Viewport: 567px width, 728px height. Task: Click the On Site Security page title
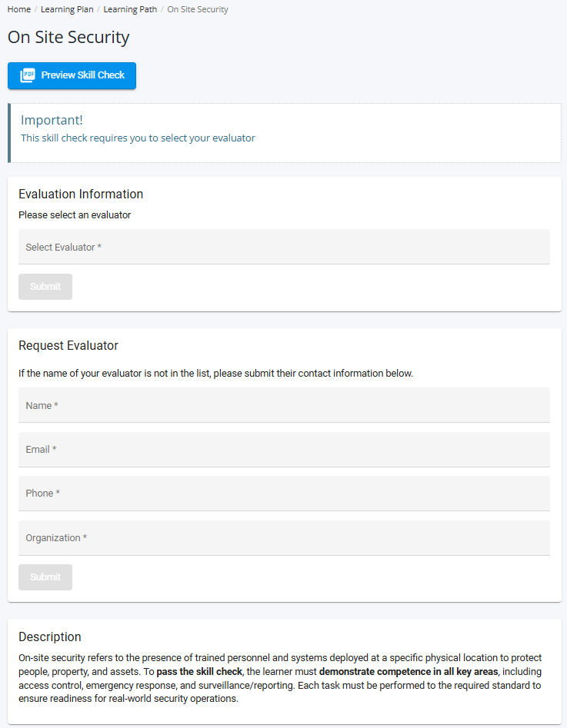click(x=68, y=37)
